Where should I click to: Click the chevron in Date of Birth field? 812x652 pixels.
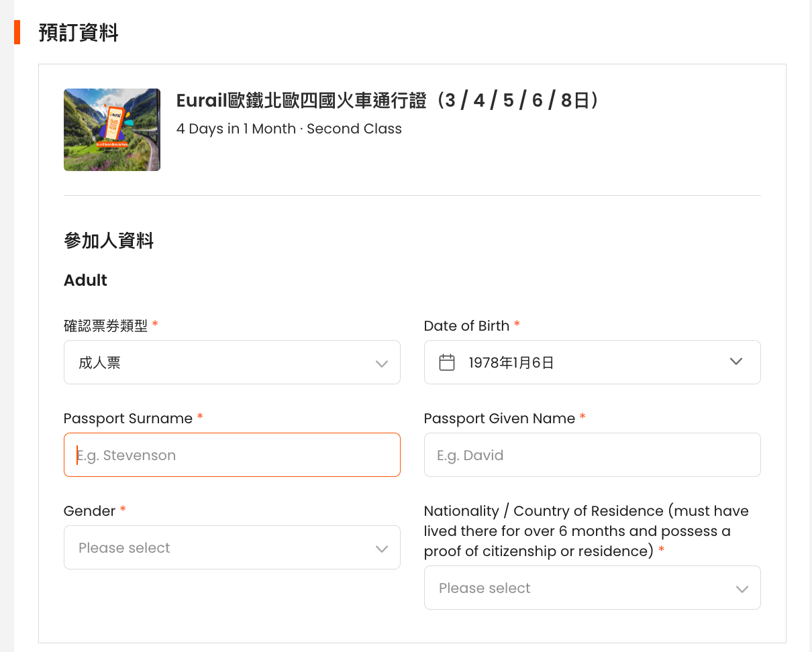[x=736, y=362]
